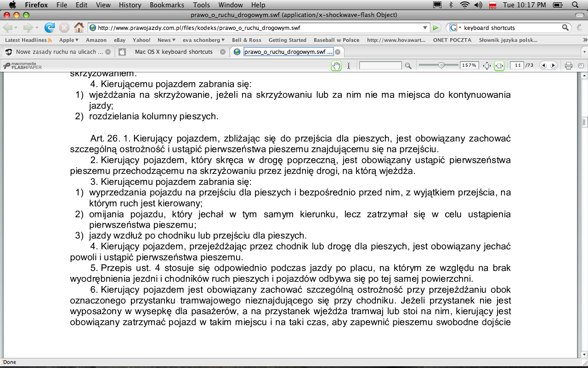Select the FlashPaper hand pan tool

(336, 66)
